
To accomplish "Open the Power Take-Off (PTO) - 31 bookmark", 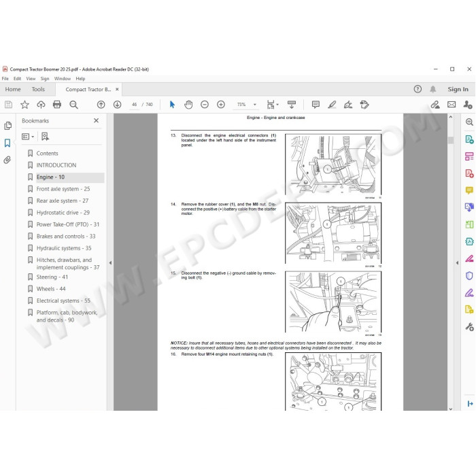I will [x=68, y=224].
